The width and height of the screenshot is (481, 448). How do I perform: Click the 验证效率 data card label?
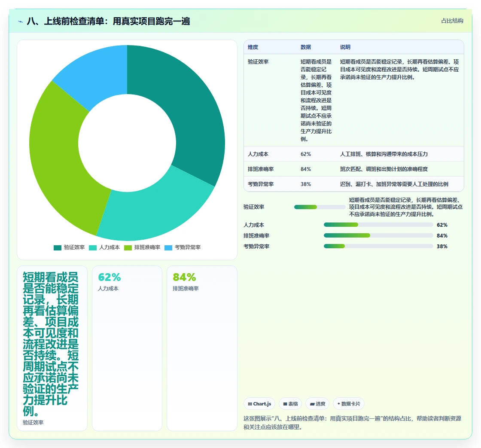coord(33,423)
